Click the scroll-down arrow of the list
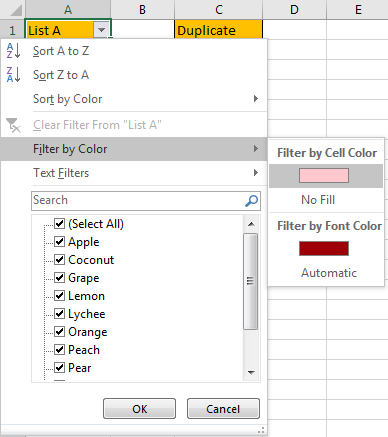Screen dimensions: 388x437 click(x=251, y=372)
